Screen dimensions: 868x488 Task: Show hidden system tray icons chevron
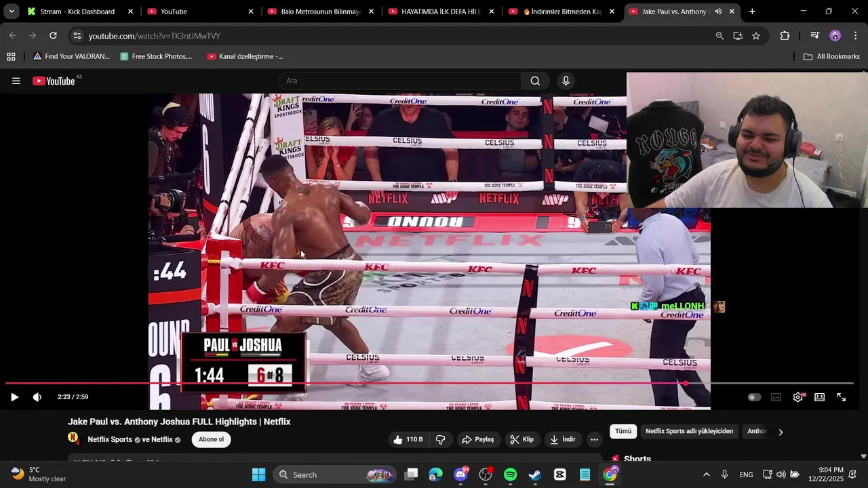(x=706, y=474)
